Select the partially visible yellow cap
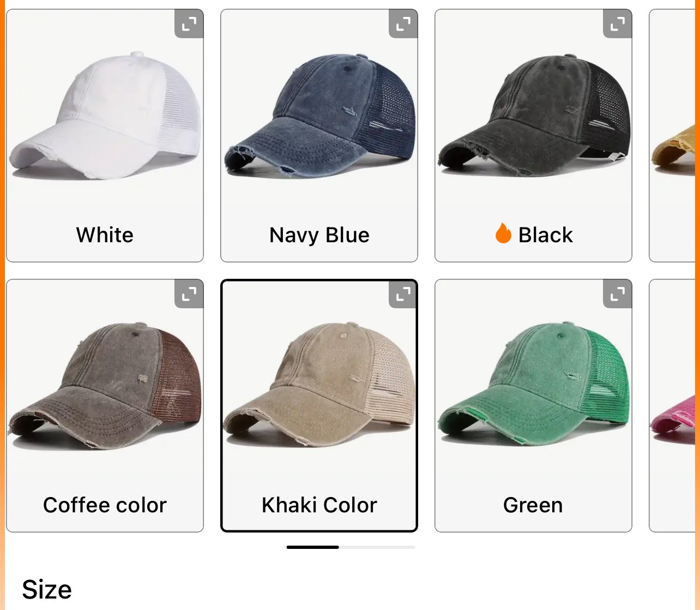 point(672,135)
